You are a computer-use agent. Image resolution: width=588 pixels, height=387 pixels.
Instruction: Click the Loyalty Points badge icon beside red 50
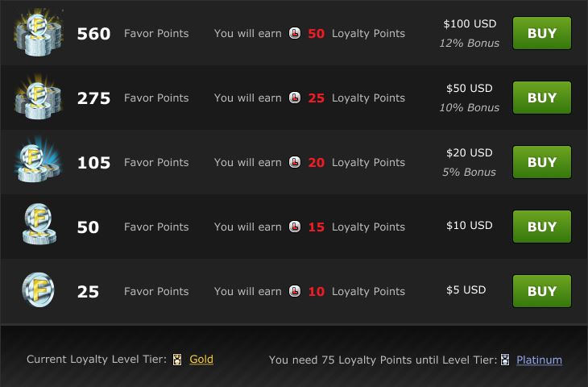(x=295, y=33)
